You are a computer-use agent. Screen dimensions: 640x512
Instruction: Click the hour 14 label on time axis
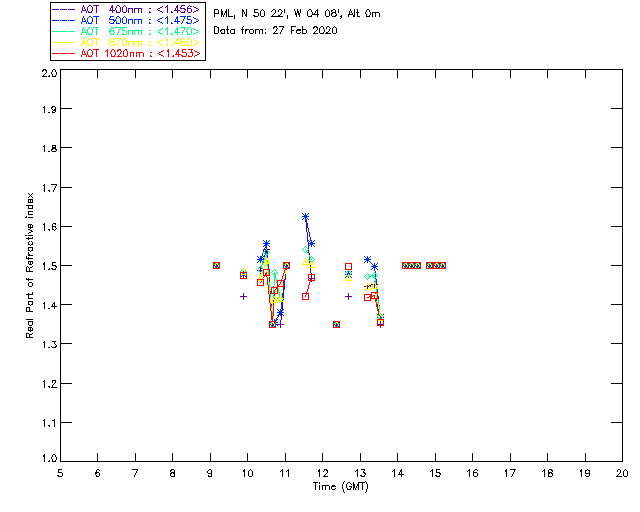point(398,473)
